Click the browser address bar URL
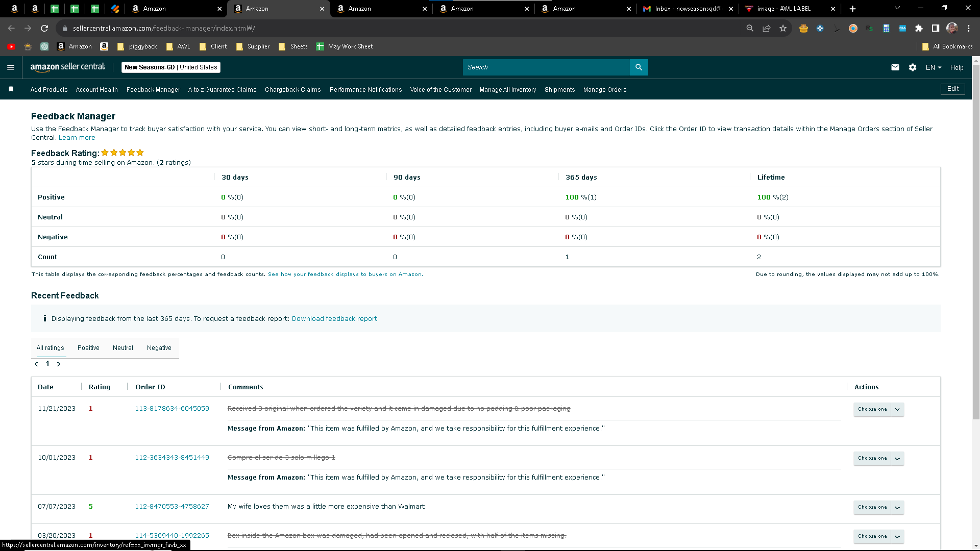The width and height of the screenshot is (980, 551). click(164, 29)
